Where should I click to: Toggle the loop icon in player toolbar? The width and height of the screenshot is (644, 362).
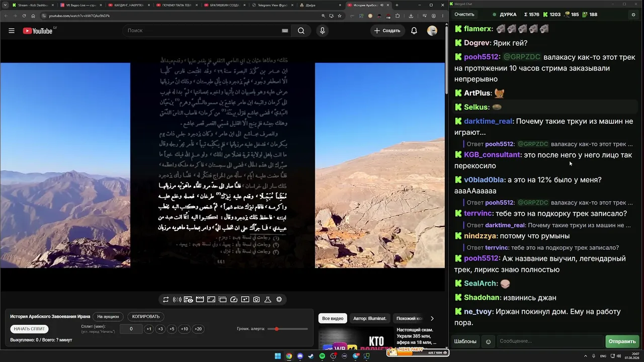coord(166,300)
